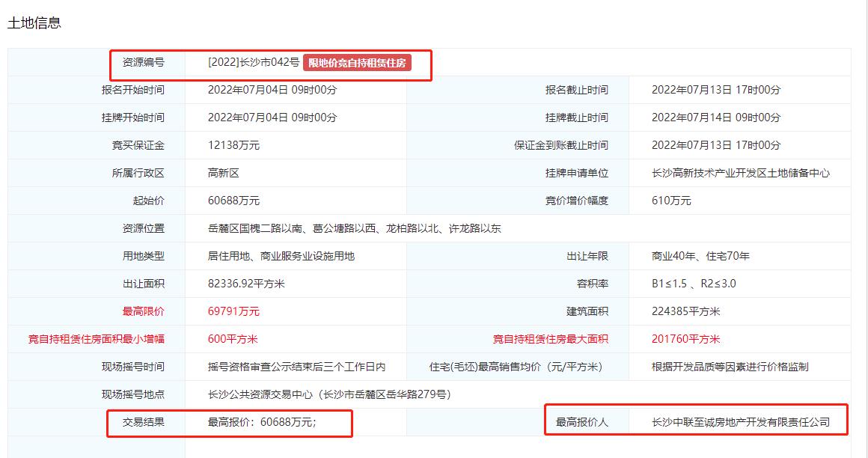Select resource number [2022]长沙市042号
Screen dimensions: 868x458
pyautogui.click(x=254, y=62)
